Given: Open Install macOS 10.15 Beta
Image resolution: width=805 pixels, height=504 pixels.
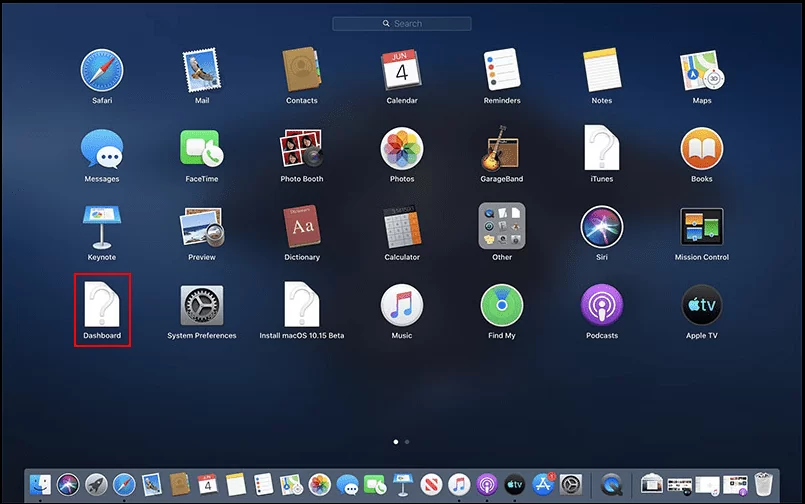Looking at the screenshot, I should pyautogui.click(x=301, y=305).
